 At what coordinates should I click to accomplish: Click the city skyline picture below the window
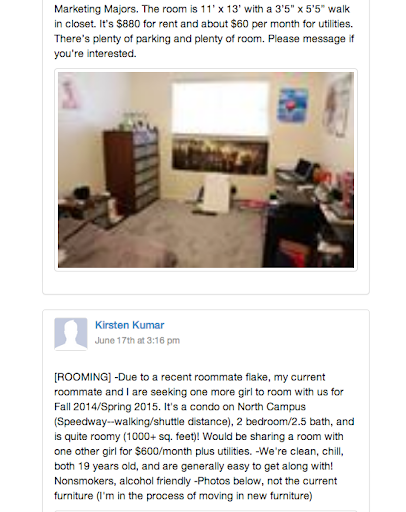(220, 156)
